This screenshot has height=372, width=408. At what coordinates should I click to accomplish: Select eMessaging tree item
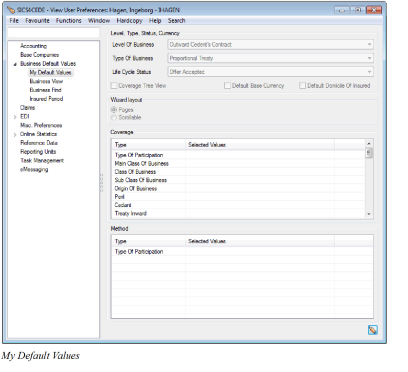tap(34, 170)
